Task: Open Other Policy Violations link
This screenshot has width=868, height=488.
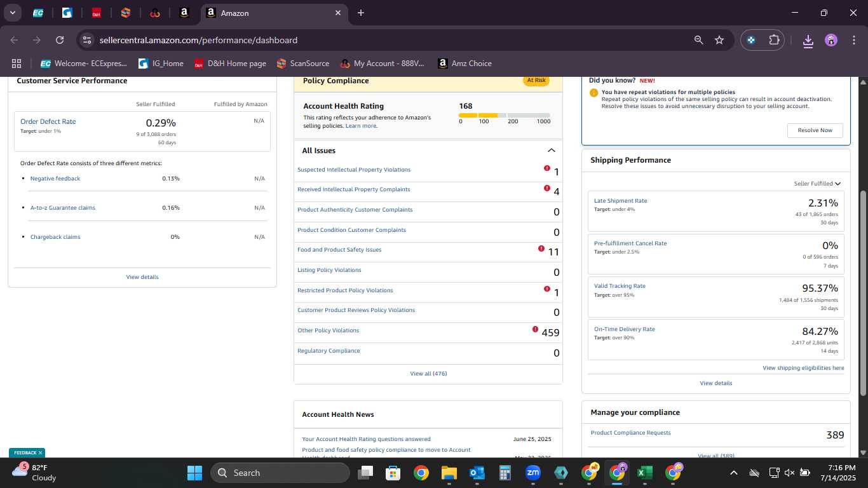Action: [x=329, y=330]
